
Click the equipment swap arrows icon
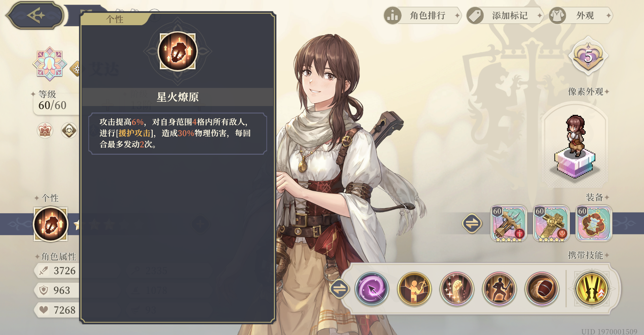point(472,223)
